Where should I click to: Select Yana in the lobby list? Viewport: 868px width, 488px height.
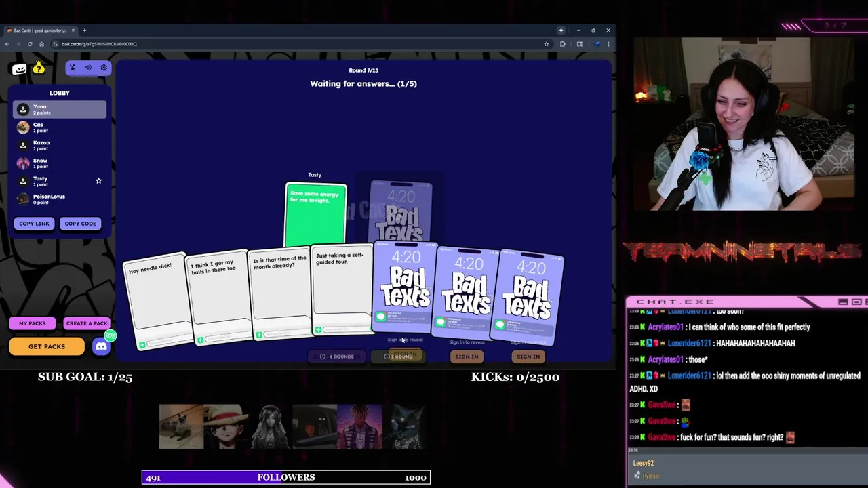click(x=60, y=109)
